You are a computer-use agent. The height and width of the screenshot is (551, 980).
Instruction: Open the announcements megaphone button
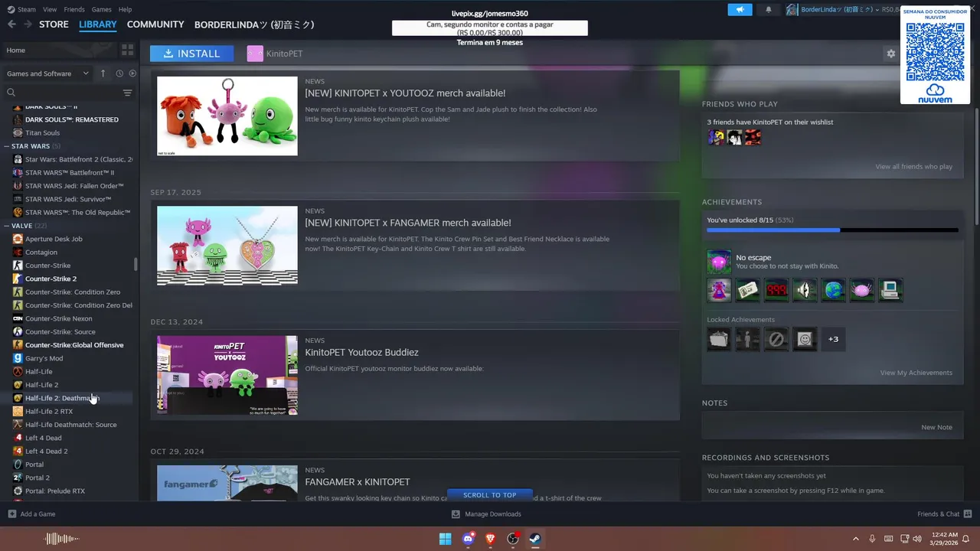click(x=740, y=9)
